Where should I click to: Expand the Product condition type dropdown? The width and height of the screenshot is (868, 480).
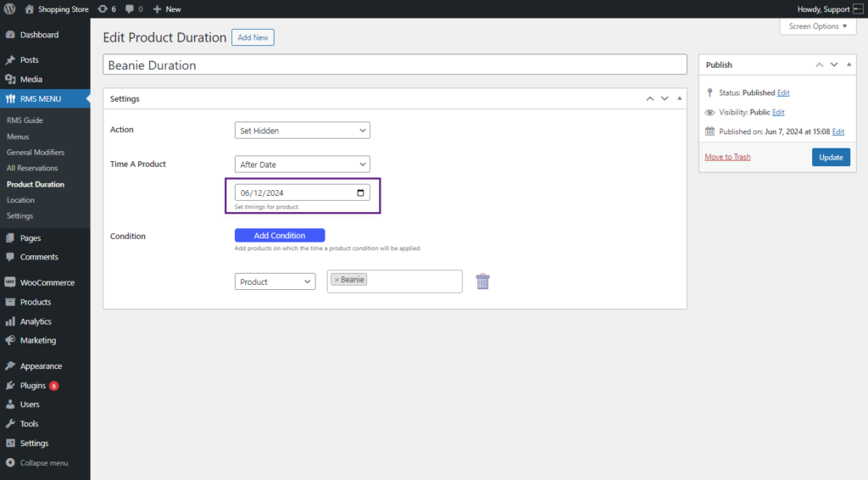(x=275, y=282)
